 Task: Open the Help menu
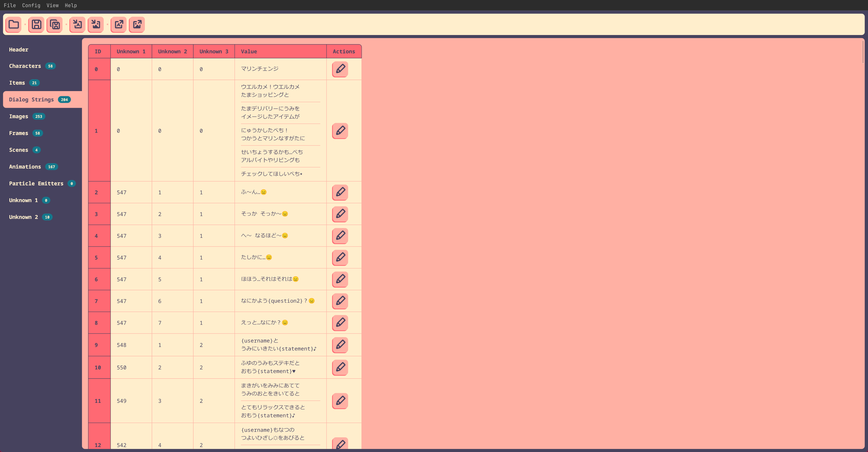(71, 5)
